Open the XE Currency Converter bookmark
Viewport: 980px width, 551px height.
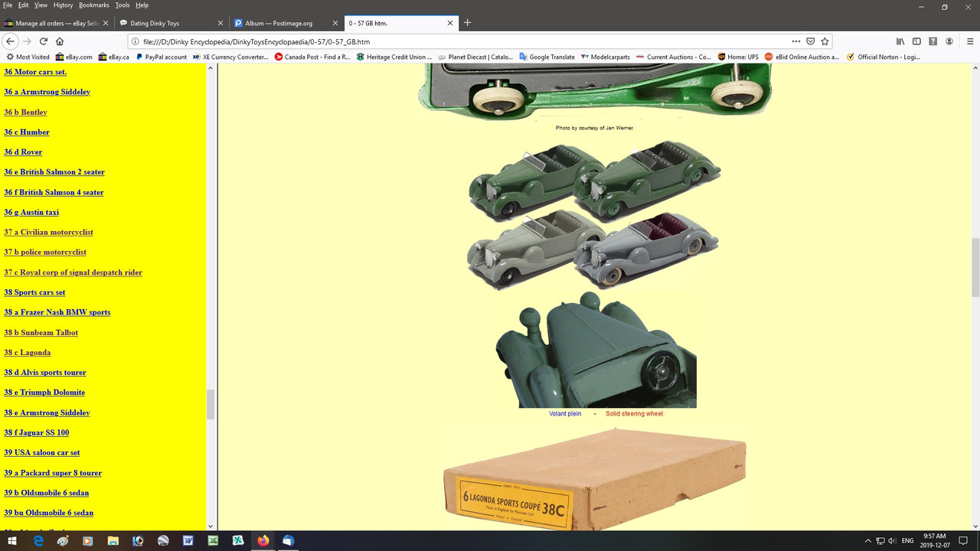(x=230, y=57)
